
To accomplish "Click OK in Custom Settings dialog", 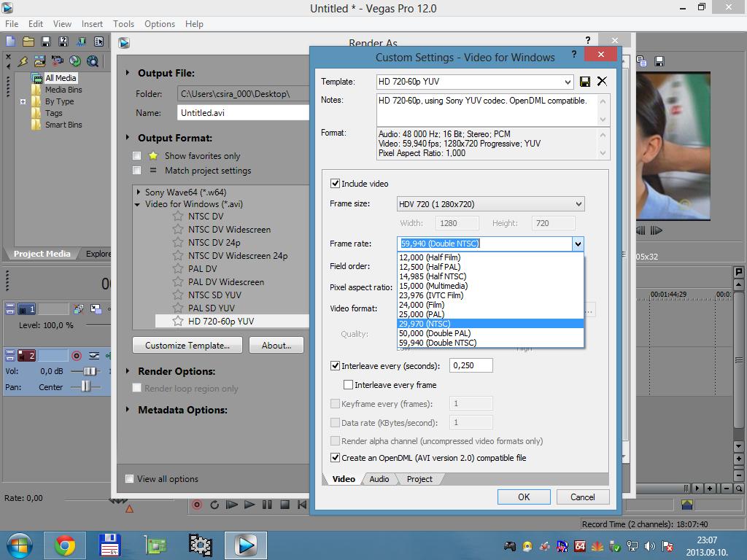I will point(524,497).
